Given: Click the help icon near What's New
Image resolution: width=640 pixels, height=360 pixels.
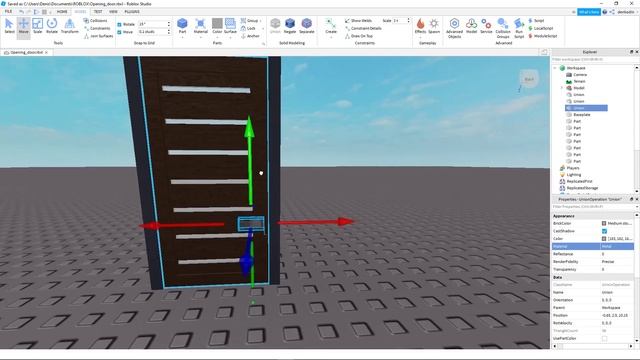Looking at the screenshot, I should click(605, 12).
